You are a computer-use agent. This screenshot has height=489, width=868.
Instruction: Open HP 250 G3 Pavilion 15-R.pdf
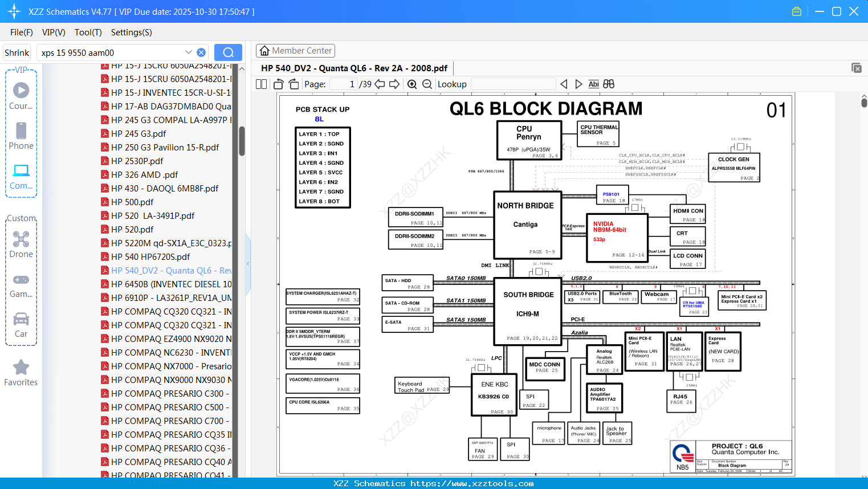(x=165, y=147)
